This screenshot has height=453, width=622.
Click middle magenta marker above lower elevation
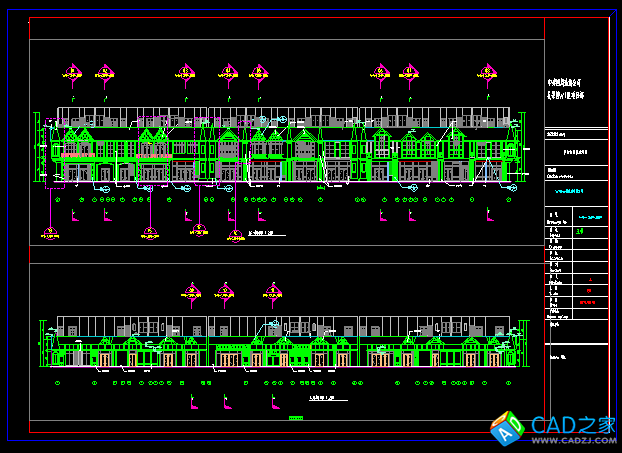(226, 292)
